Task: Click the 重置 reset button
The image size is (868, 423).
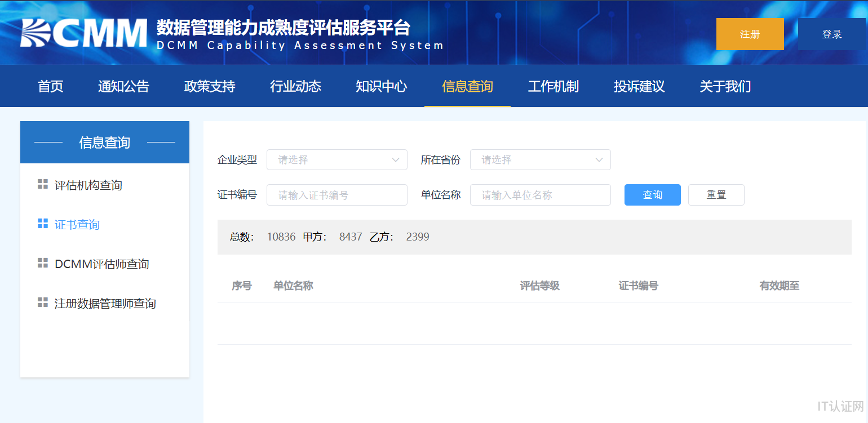Action: 716,195
